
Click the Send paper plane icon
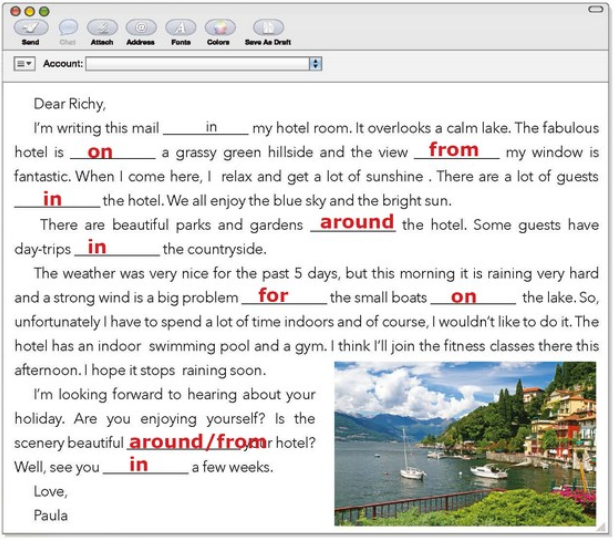click(31, 27)
